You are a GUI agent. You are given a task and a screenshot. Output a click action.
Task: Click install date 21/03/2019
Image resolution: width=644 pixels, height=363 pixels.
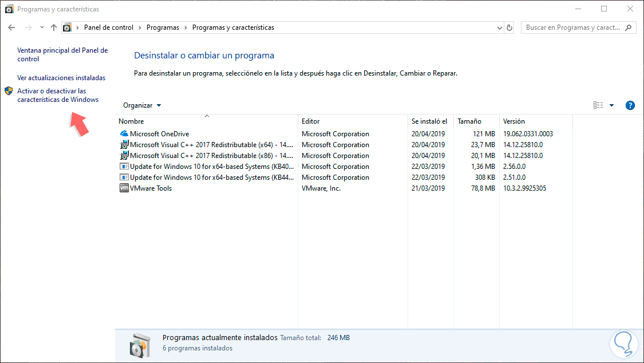(x=428, y=188)
